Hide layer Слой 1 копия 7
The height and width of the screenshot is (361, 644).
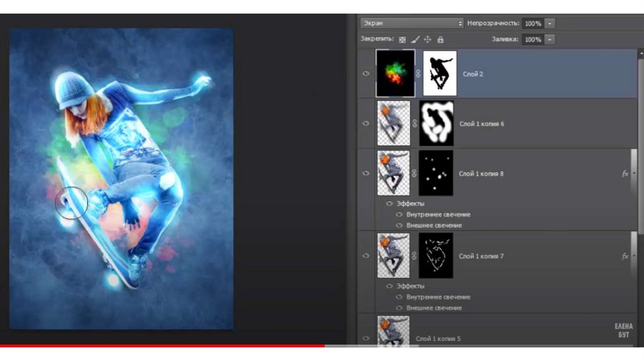coord(365,255)
